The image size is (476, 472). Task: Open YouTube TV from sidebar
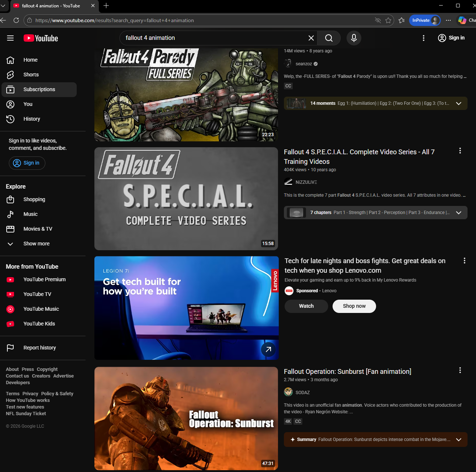pyautogui.click(x=39, y=294)
